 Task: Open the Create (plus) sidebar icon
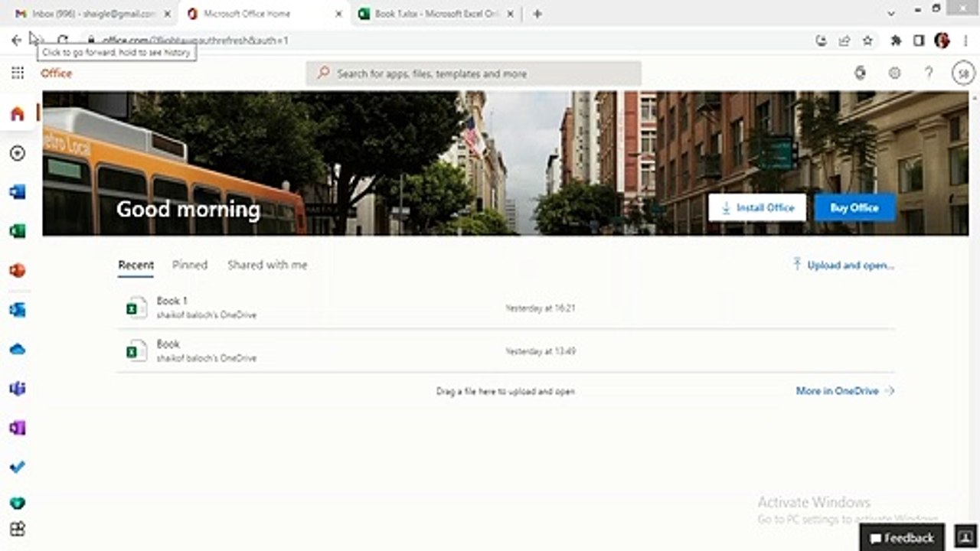pyautogui.click(x=18, y=153)
